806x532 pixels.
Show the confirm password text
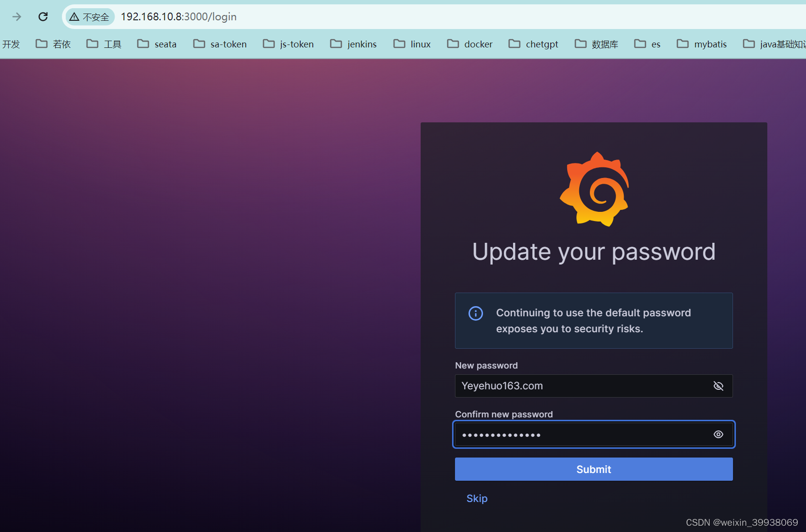(718, 434)
